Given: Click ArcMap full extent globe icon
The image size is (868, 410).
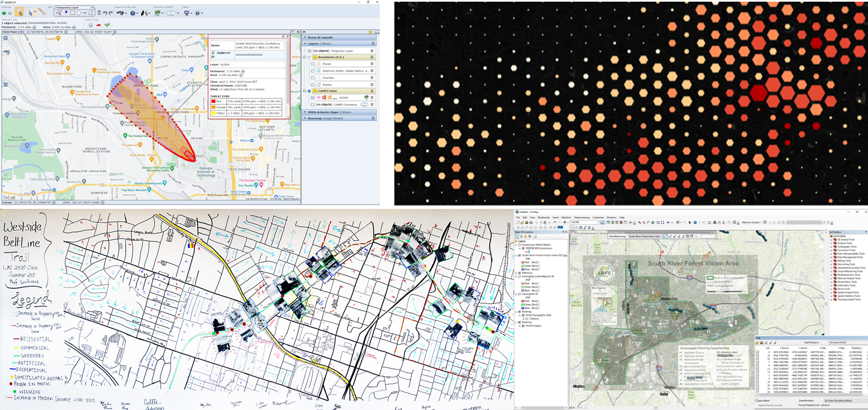Looking at the screenshot, I should pyautogui.click(x=653, y=222).
